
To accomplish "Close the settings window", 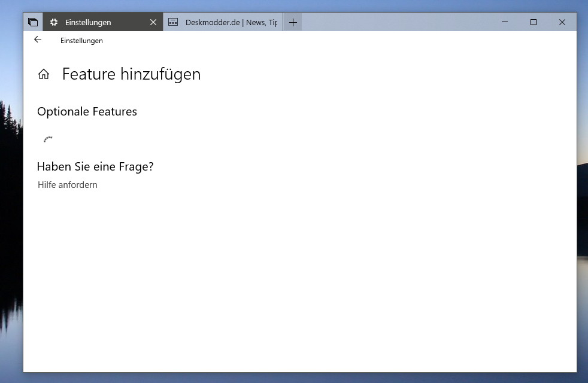I will pos(562,22).
